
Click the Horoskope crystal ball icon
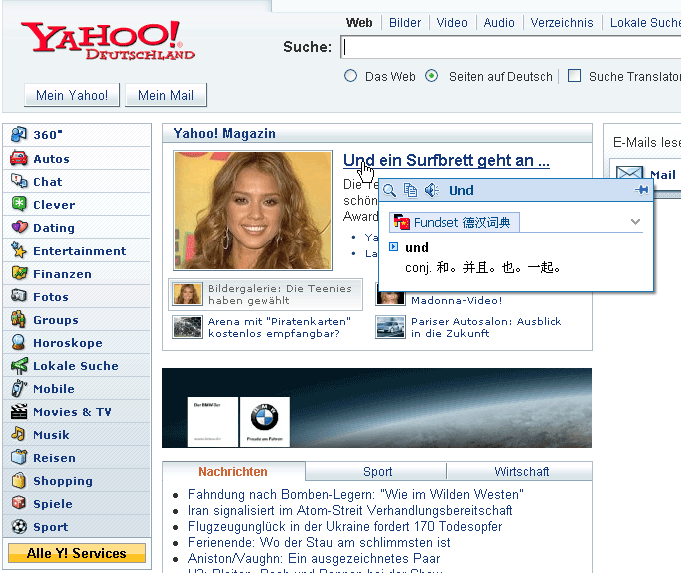click(x=18, y=342)
